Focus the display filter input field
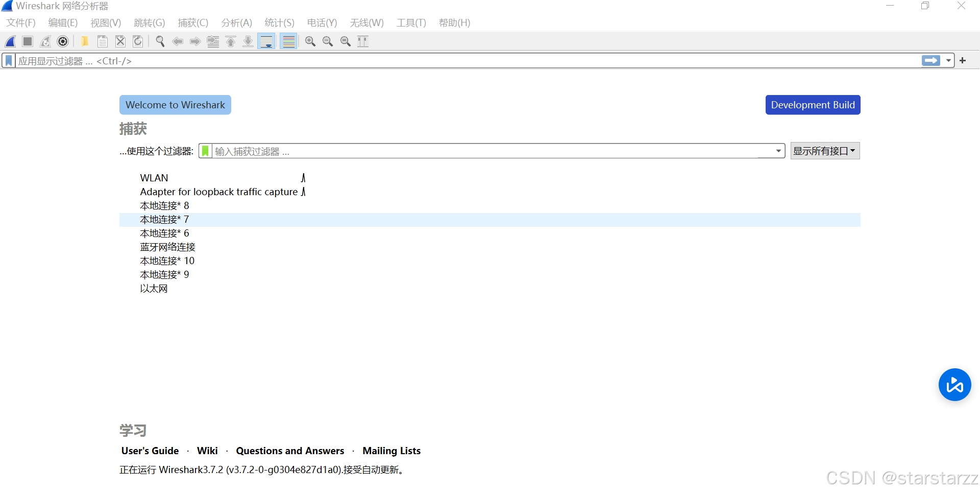The width and height of the screenshot is (980, 494). (x=468, y=61)
